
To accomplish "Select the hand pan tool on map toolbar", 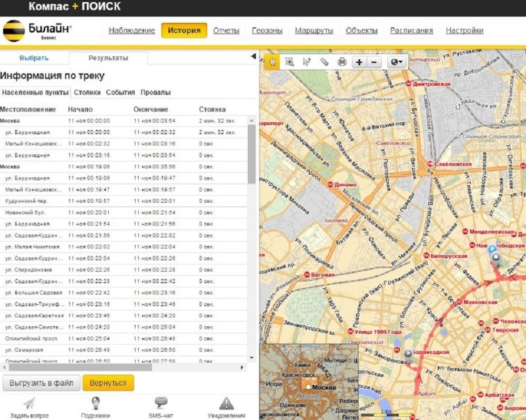I will [272, 62].
